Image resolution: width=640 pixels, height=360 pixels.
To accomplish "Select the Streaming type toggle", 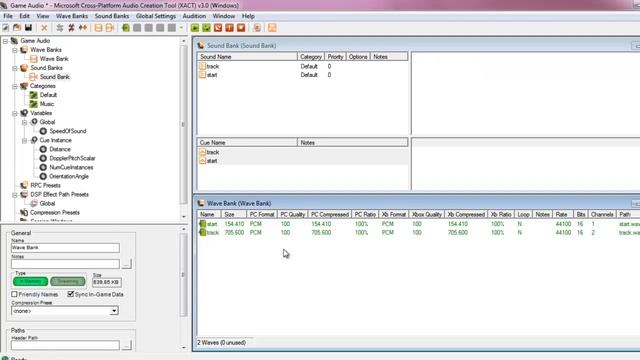I will 68,282.
